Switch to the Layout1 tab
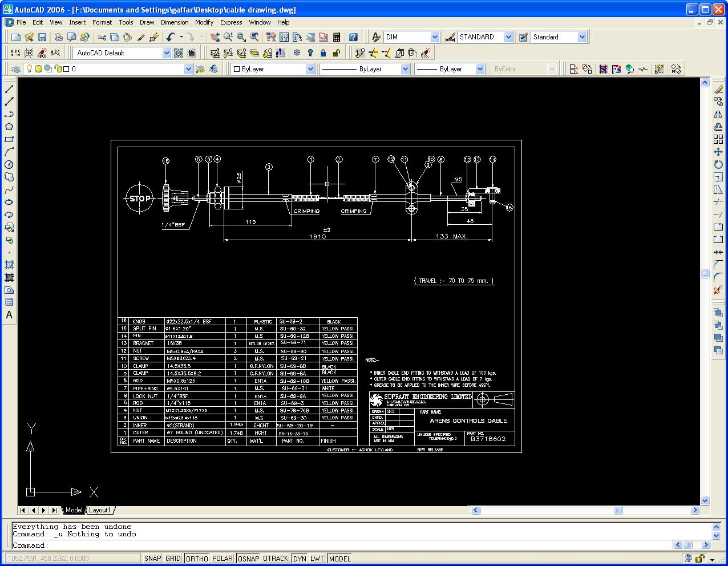This screenshot has height=566, width=728. 99,510
